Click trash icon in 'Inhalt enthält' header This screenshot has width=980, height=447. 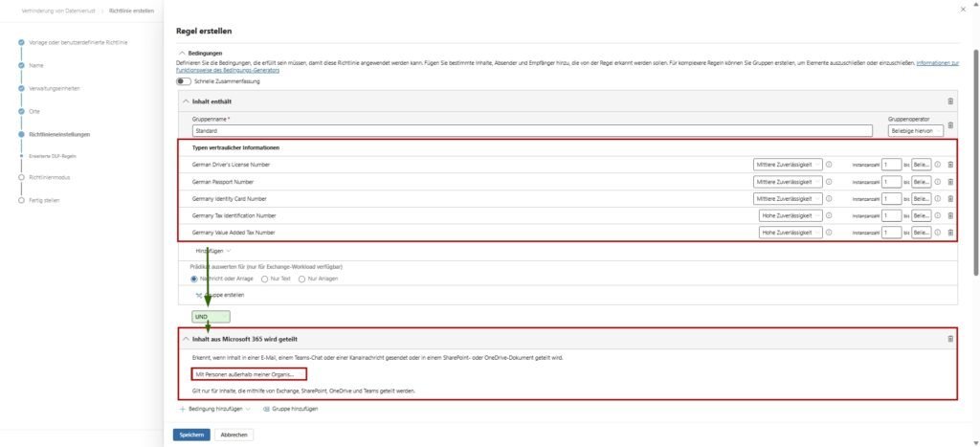[949, 101]
